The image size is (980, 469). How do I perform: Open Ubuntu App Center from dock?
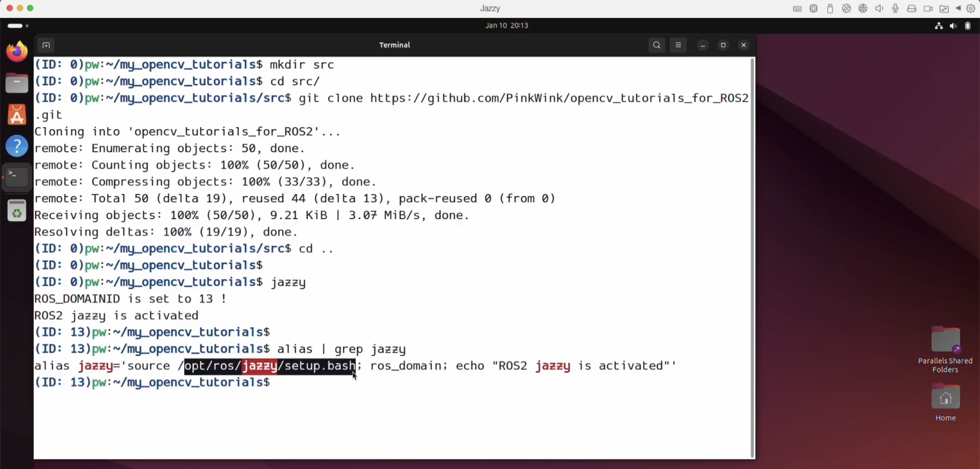[17, 114]
